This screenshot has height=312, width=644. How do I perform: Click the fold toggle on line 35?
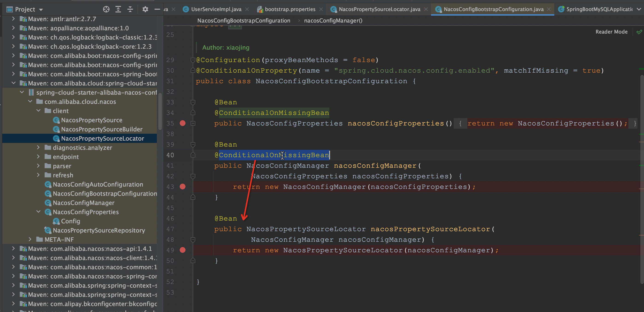point(193,123)
